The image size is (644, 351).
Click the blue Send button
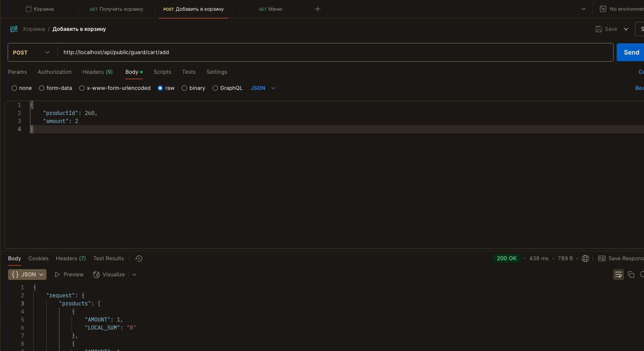click(631, 52)
